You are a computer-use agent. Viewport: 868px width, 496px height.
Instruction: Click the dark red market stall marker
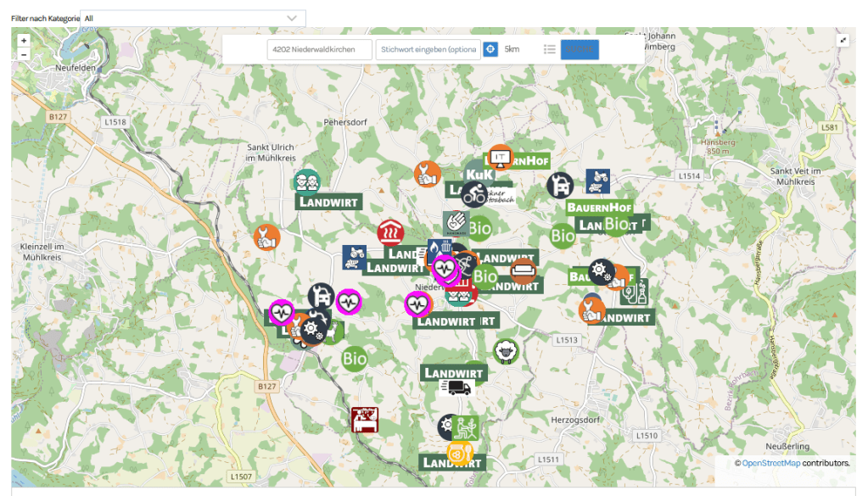(x=365, y=420)
